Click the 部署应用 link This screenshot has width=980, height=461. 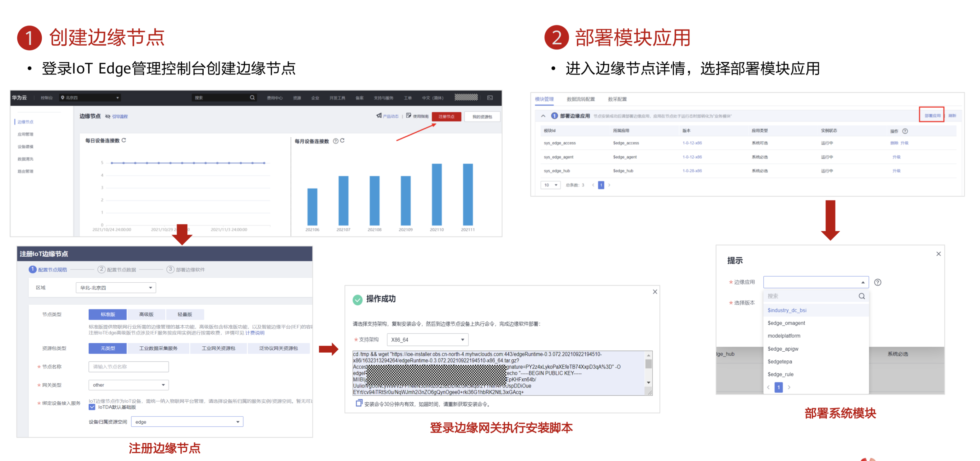pyautogui.click(x=932, y=116)
